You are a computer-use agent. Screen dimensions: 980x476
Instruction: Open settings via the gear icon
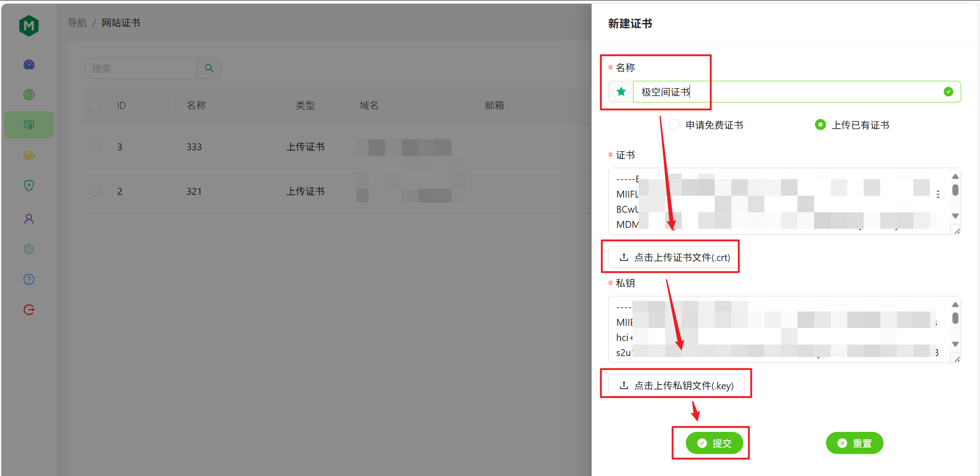tap(28, 249)
